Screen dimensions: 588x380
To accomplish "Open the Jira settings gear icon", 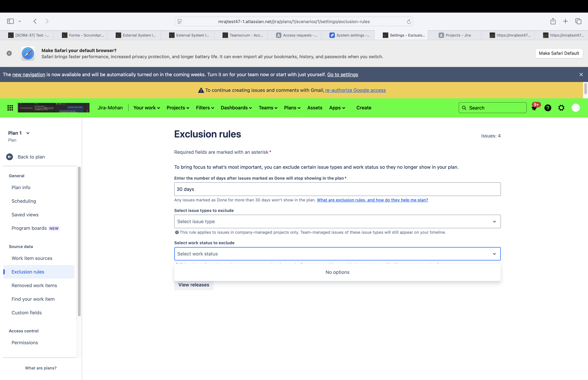I will click(x=561, y=108).
